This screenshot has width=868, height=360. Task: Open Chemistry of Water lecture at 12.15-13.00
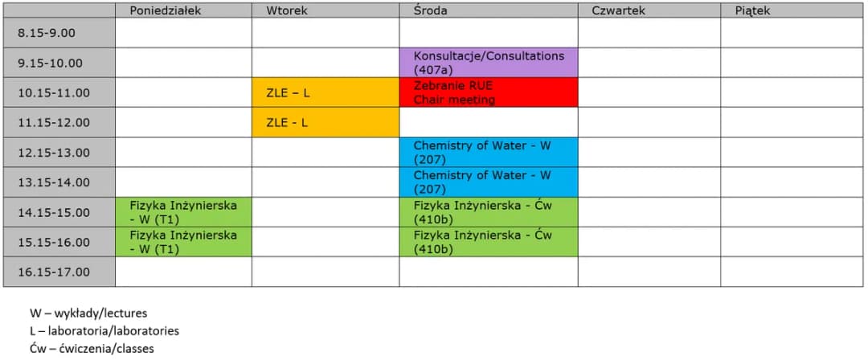(x=488, y=153)
